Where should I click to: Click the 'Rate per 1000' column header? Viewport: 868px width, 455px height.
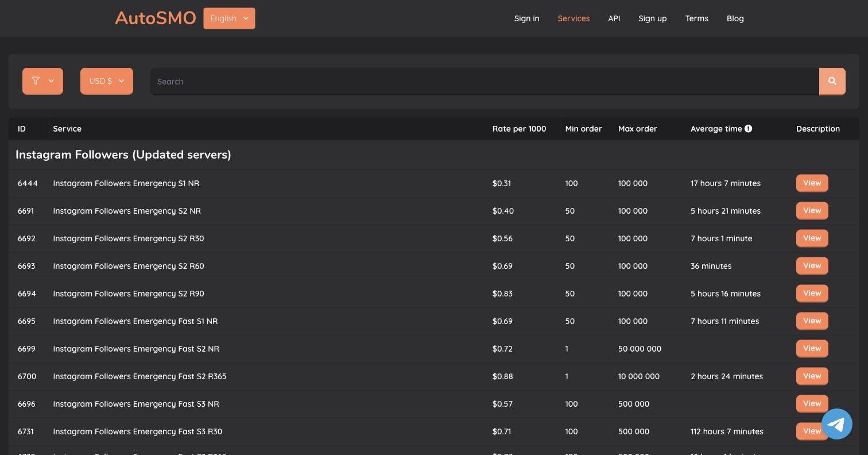coord(520,129)
